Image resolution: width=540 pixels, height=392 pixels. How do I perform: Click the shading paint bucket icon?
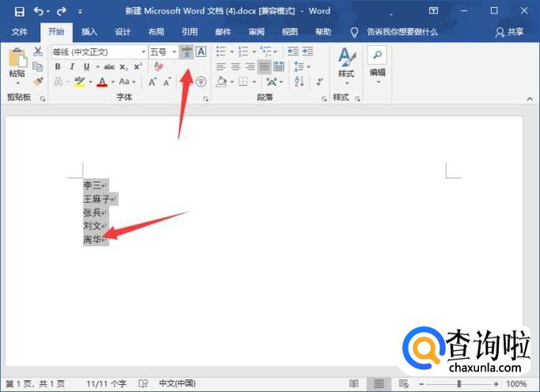[221, 82]
